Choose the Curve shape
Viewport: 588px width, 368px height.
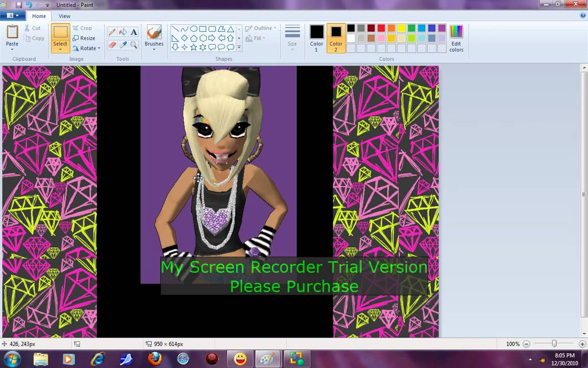click(x=184, y=29)
